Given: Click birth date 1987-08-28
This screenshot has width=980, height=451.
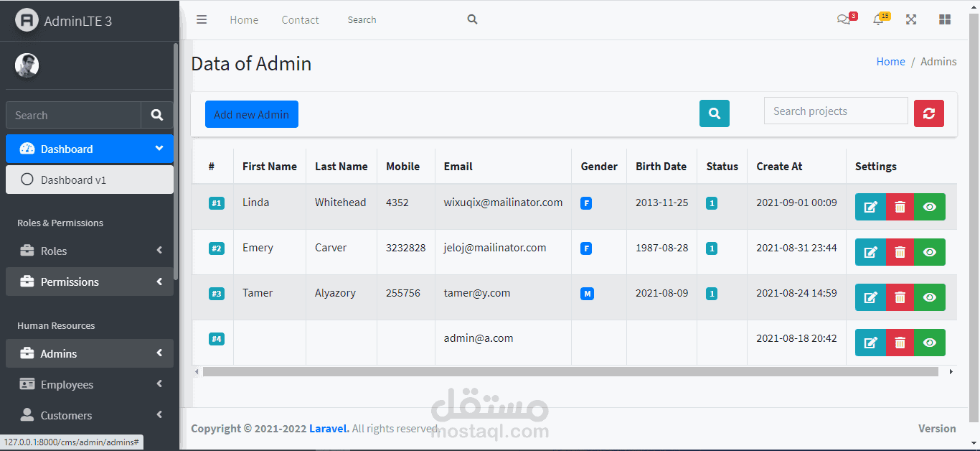Looking at the screenshot, I should coord(661,248).
